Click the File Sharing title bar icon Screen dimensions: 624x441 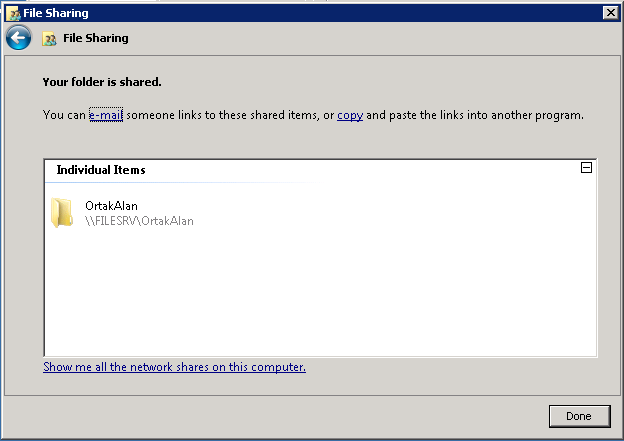tap(15, 14)
